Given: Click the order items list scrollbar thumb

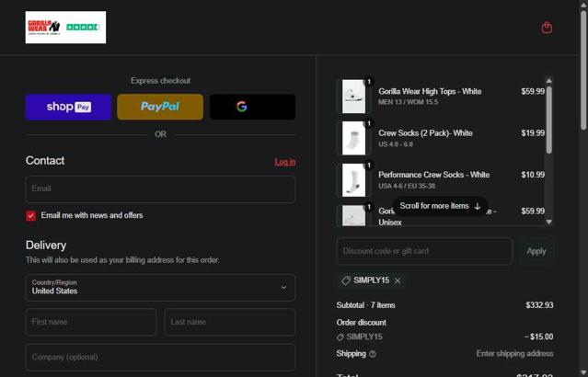Looking at the screenshot, I should point(549,120).
